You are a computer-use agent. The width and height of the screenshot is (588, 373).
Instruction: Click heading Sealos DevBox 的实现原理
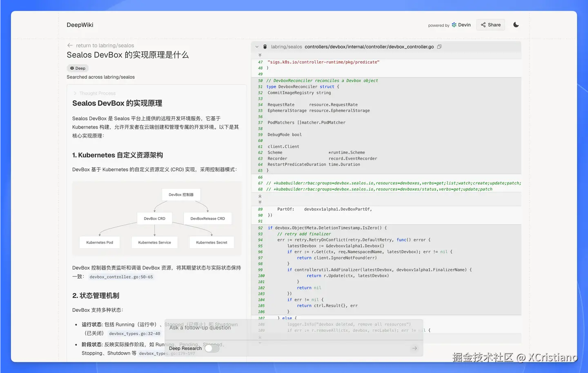117,104
